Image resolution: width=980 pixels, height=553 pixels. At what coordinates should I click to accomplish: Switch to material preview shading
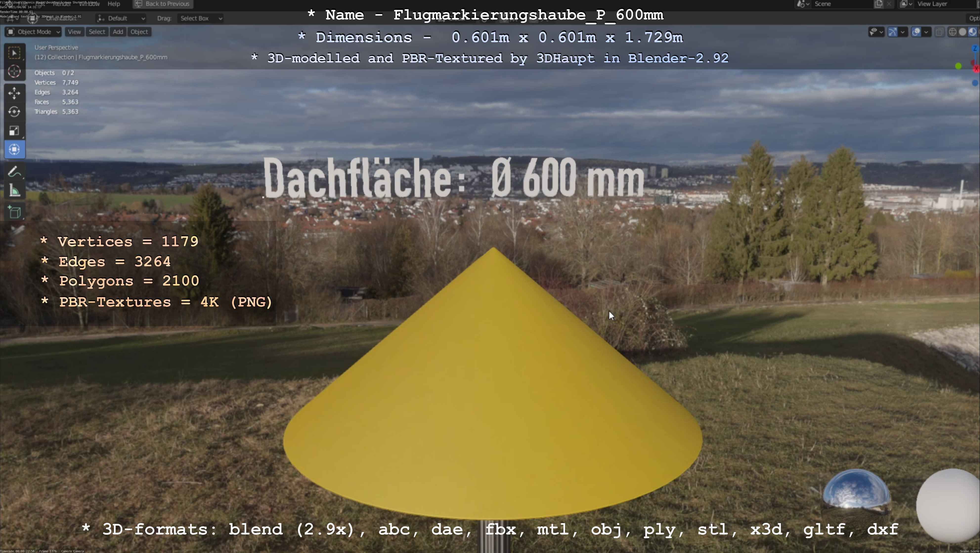click(x=972, y=32)
